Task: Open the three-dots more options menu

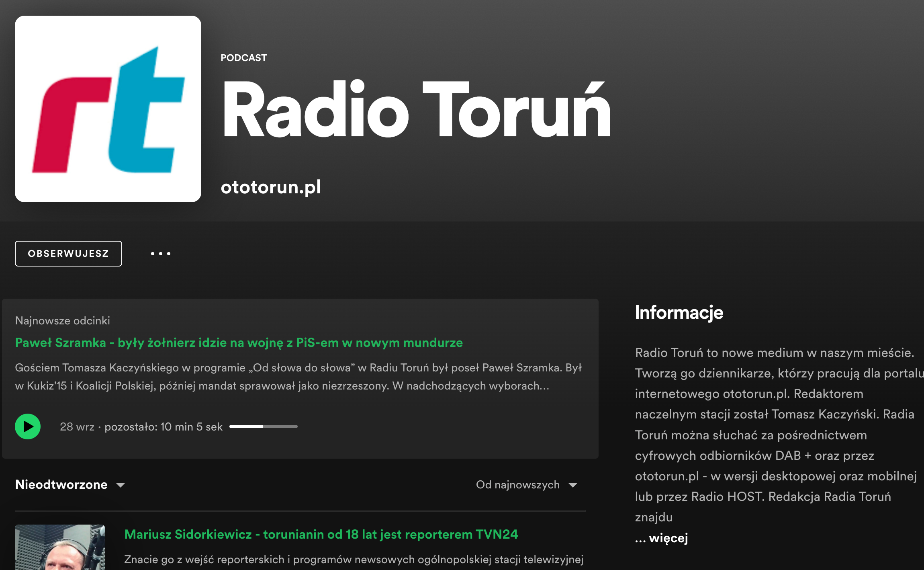Action: (161, 254)
